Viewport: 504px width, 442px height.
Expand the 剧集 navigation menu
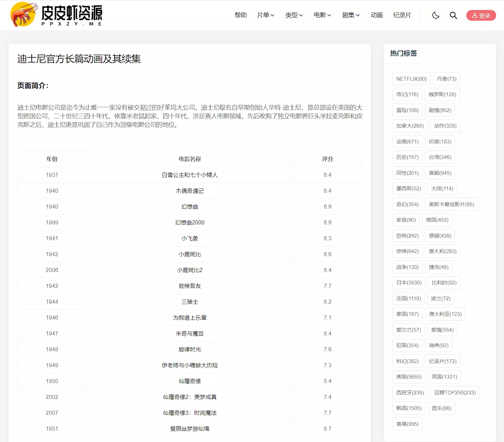coord(351,15)
